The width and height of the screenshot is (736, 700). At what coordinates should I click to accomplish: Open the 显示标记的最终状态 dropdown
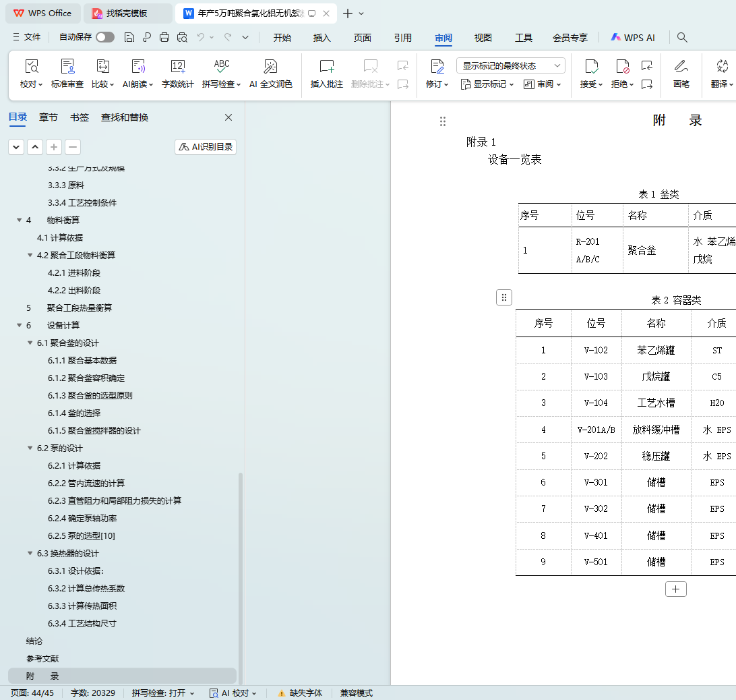click(x=510, y=65)
